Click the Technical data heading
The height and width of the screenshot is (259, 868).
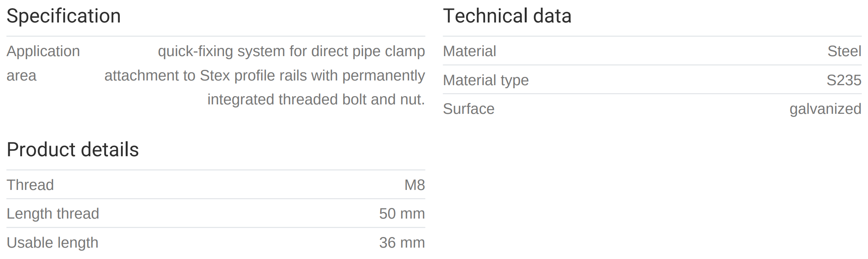point(507,16)
